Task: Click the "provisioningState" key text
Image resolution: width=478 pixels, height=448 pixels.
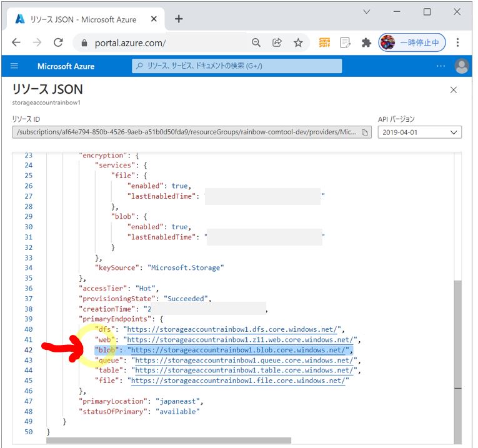Action: point(117,299)
